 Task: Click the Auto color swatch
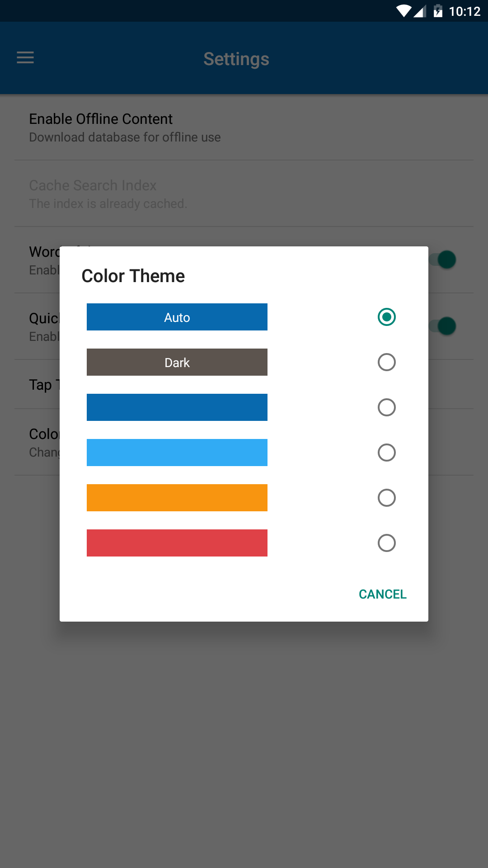(x=177, y=317)
